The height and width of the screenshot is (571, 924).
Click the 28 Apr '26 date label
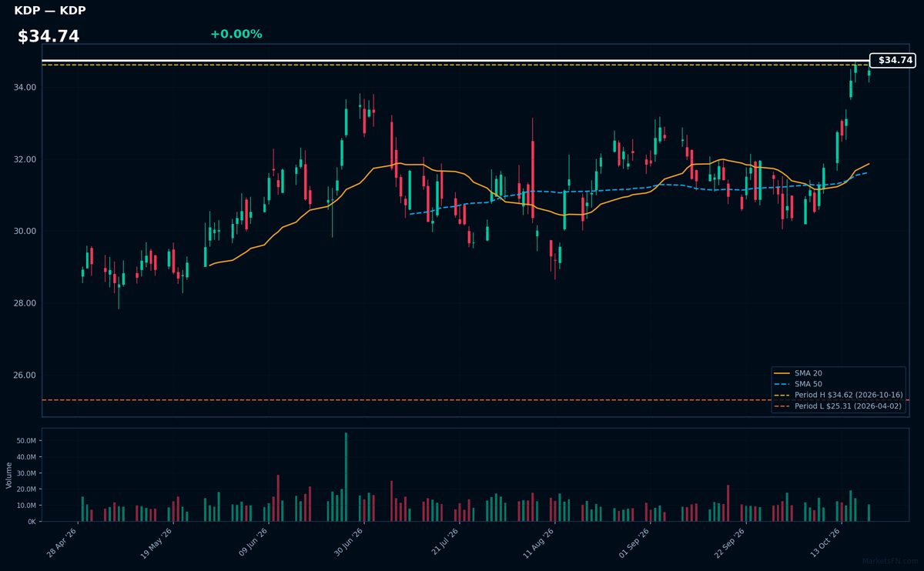pyautogui.click(x=62, y=542)
